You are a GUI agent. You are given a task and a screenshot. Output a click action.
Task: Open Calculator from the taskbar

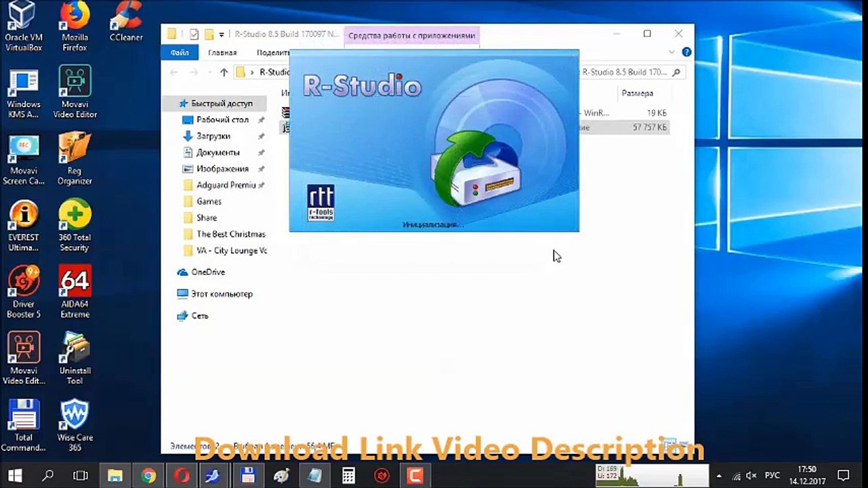(348, 476)
